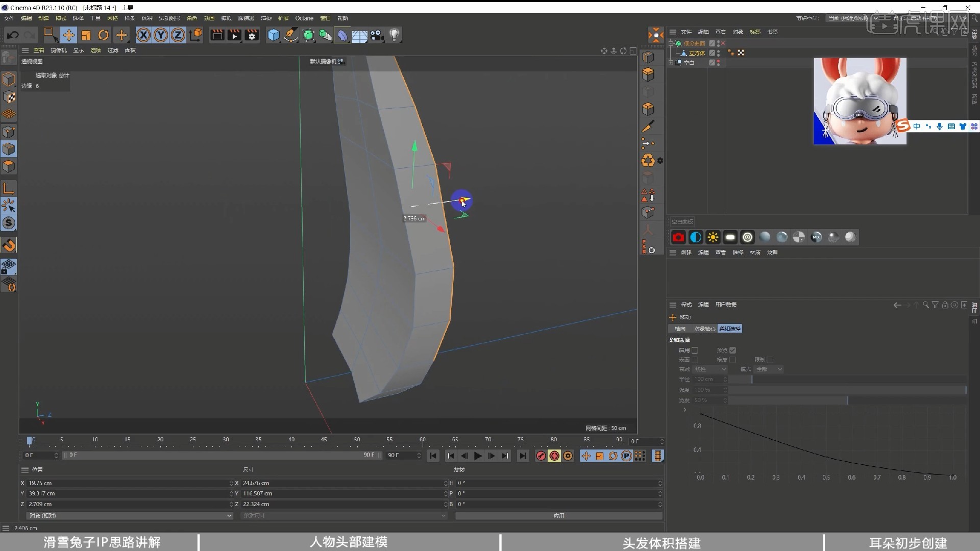Open the 衰减 dropdown showing 线性

(710, 369)
